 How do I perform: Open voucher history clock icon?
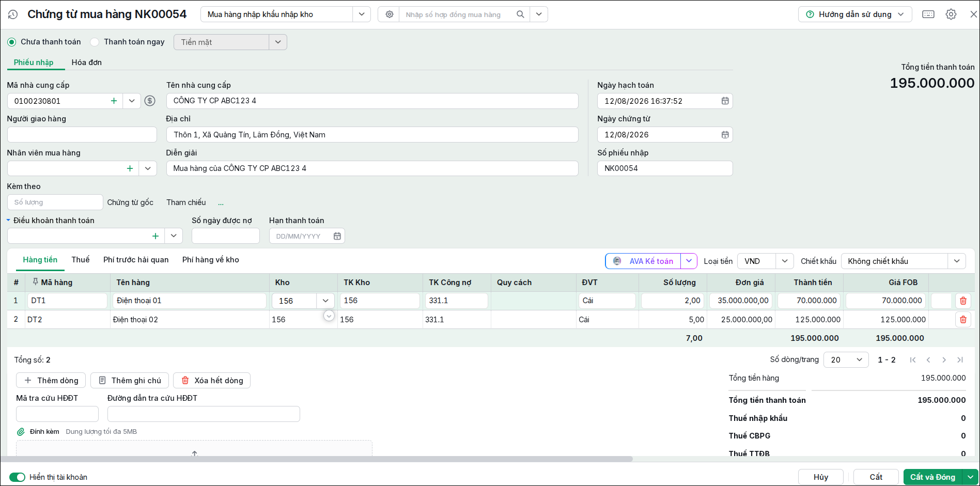pyautogui.click(x=13, y=14)
